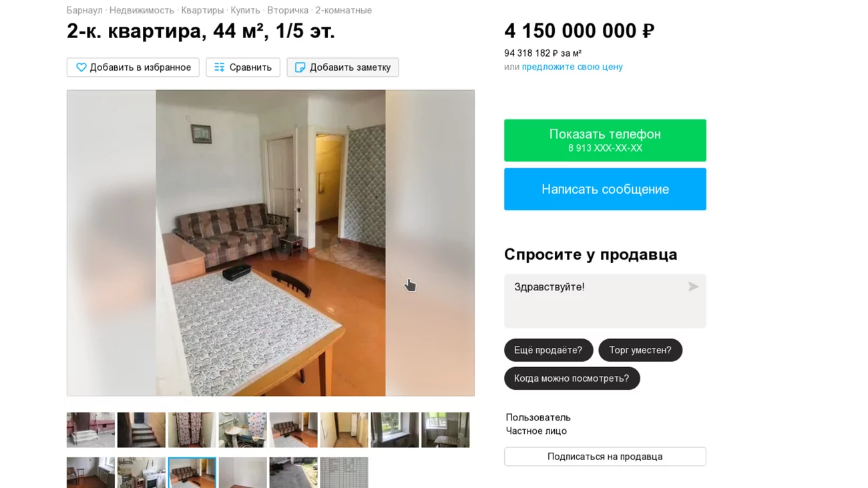The image size is (868, 488).
Task: Click the предложите свою цену link
Action: click(x=572, y=67)
